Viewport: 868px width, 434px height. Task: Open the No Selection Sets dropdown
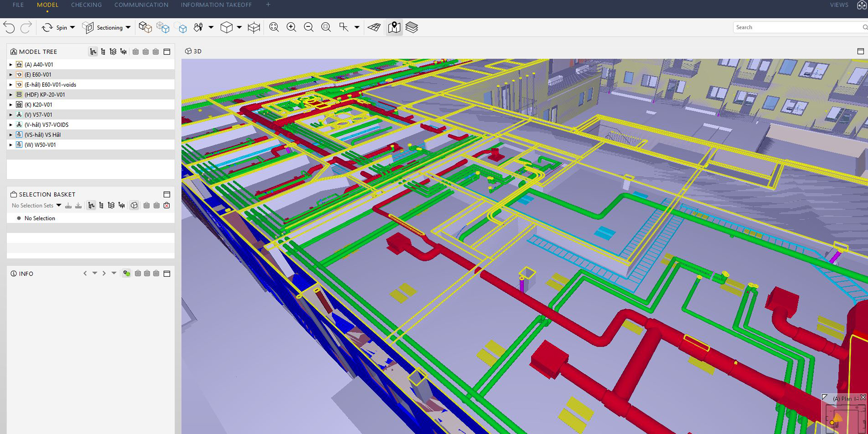(58, 206)
